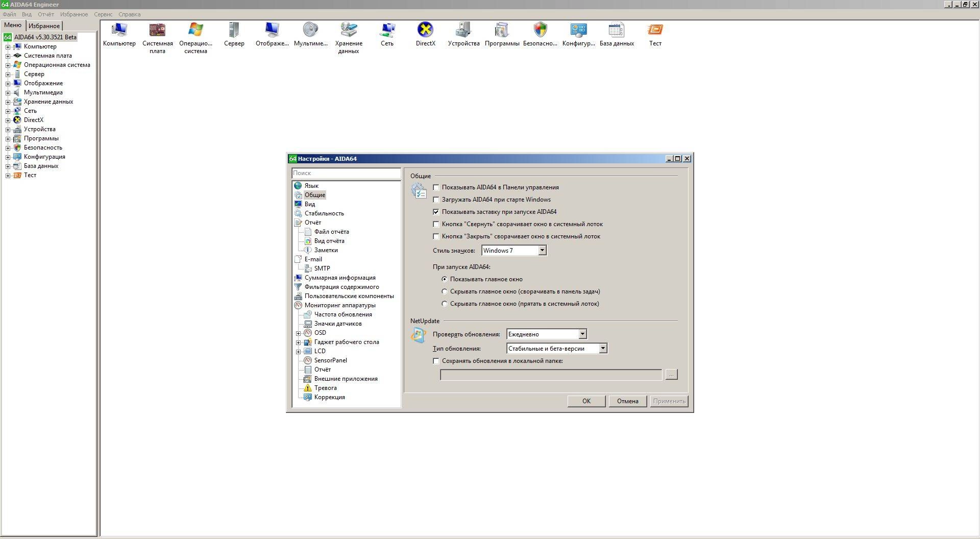Select Язык in settings tree

pyautogui.click(x=311, y=186)
